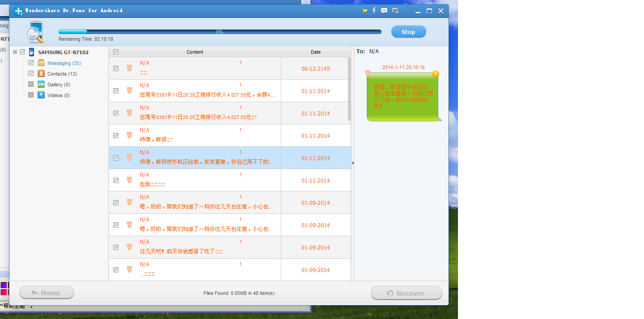Uncheck the Contacts category checkbox
This screenshot has height=319, width=644.
click(x=31, y=74)
